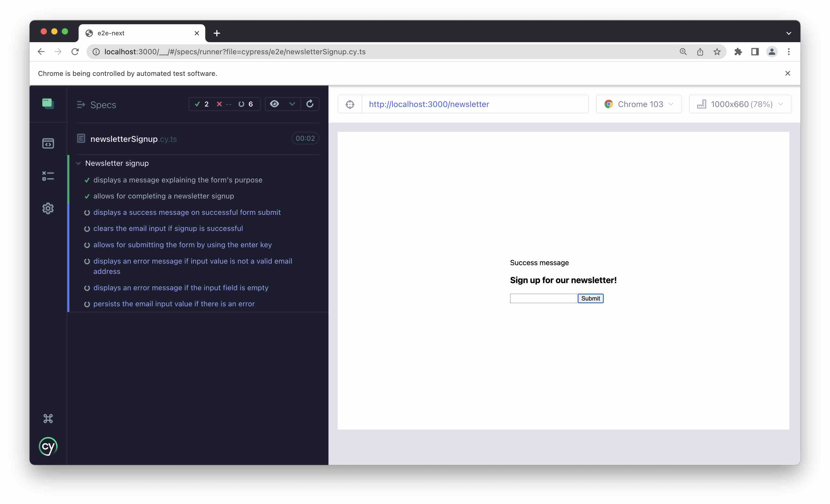The image size is (830, 504).
Task: Select test 'displays a success message on successful form submit'
Action: click(x=187, y=212)
